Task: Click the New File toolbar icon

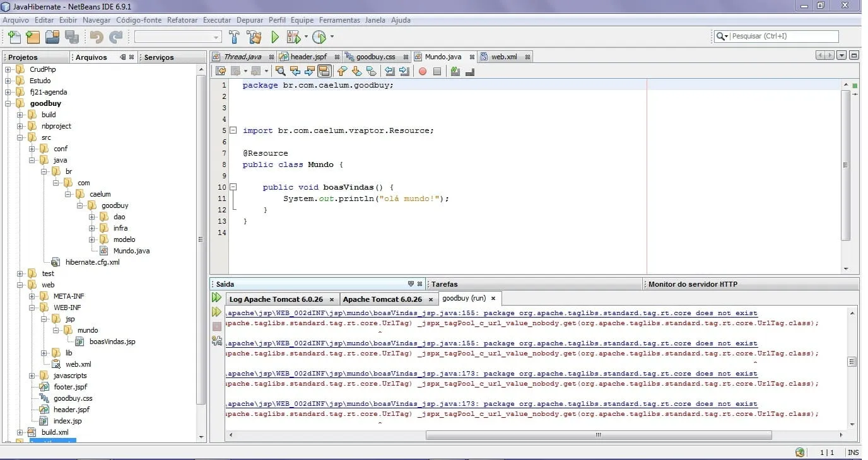Action: click(x=13, y=37)
